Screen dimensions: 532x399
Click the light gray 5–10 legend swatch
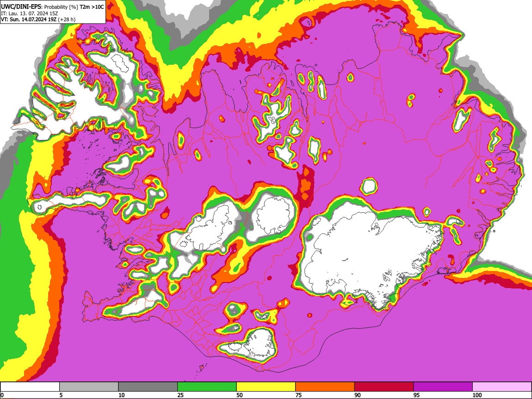pos(89,387)
